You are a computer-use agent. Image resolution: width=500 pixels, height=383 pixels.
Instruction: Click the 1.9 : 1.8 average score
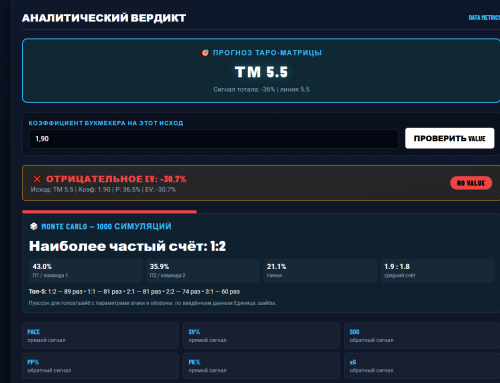coord(437,271)
